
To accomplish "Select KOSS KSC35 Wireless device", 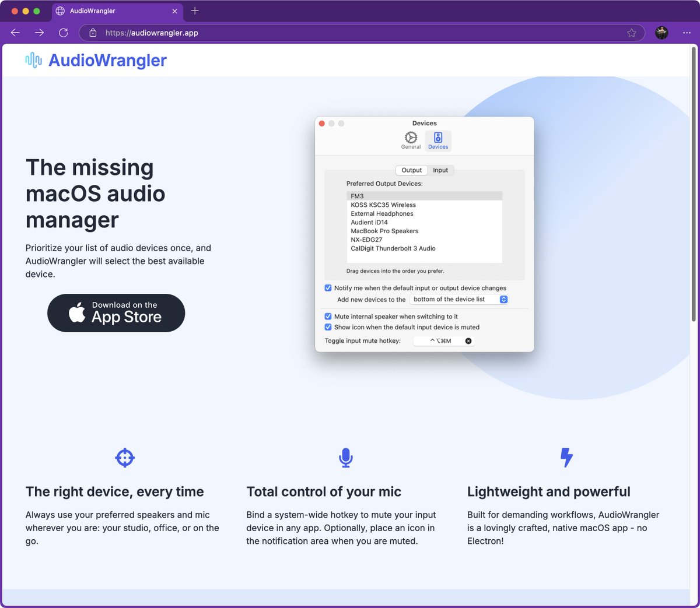I will 424,205.
